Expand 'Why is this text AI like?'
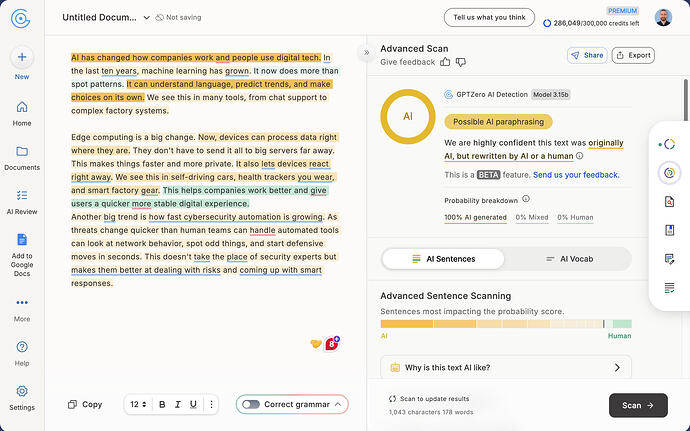This screenshot has height=431, width=690. click(506, 367)
